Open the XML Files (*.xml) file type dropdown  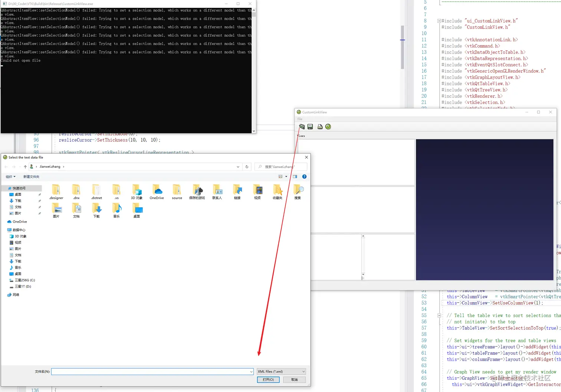point(281,371)
